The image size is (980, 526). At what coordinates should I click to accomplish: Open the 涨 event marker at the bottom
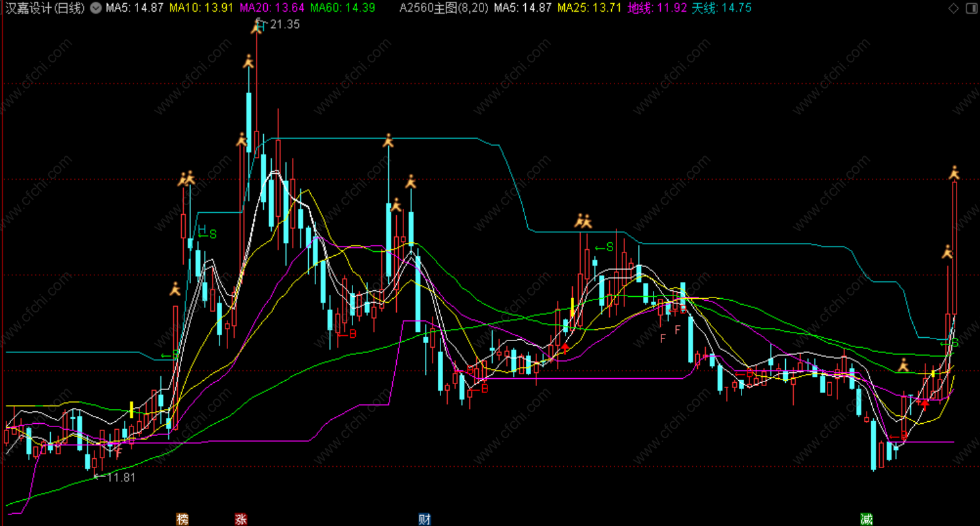[x=241, y=519]
